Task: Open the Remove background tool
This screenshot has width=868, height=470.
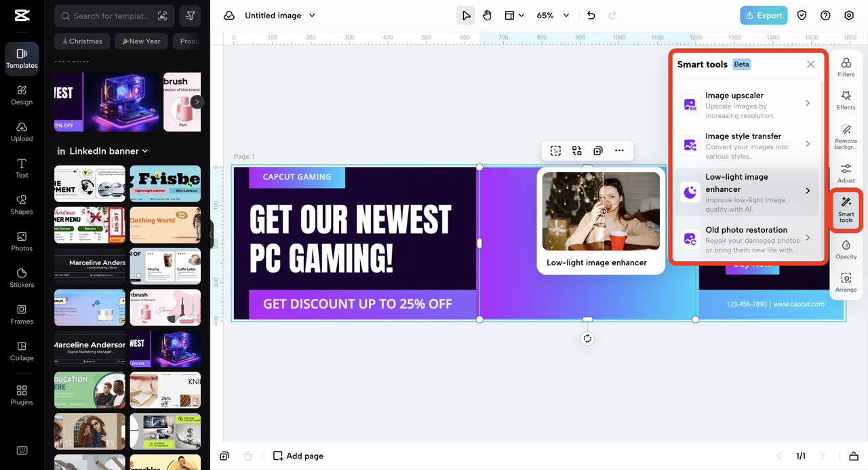Action: click(x=846, y=136)
